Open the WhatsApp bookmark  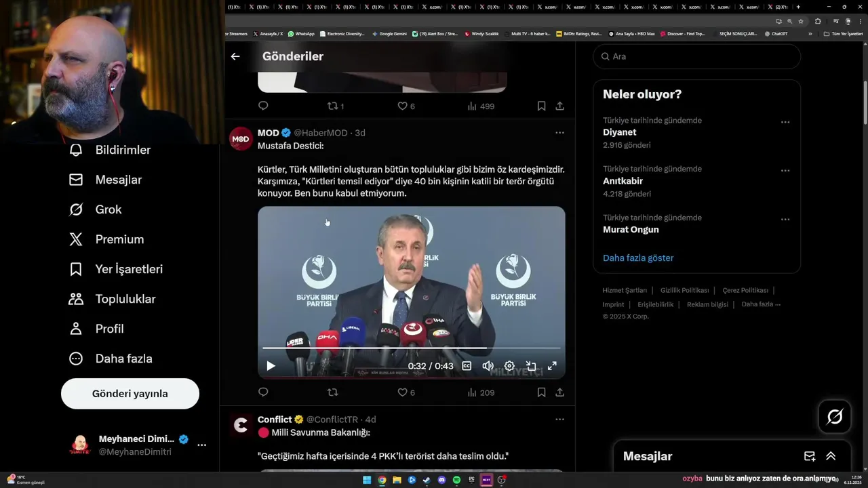tap(301, 33)
